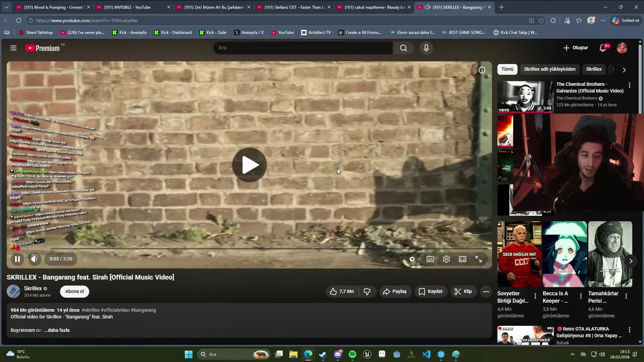Screen dimensions: 644x362
Task: Open options for Becca Is A Keeper short
Action: [x=581, y=296]
